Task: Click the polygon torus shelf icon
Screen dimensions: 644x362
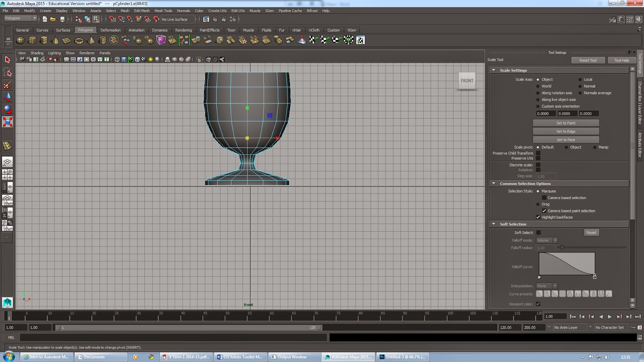Action: tap(79, 40)
